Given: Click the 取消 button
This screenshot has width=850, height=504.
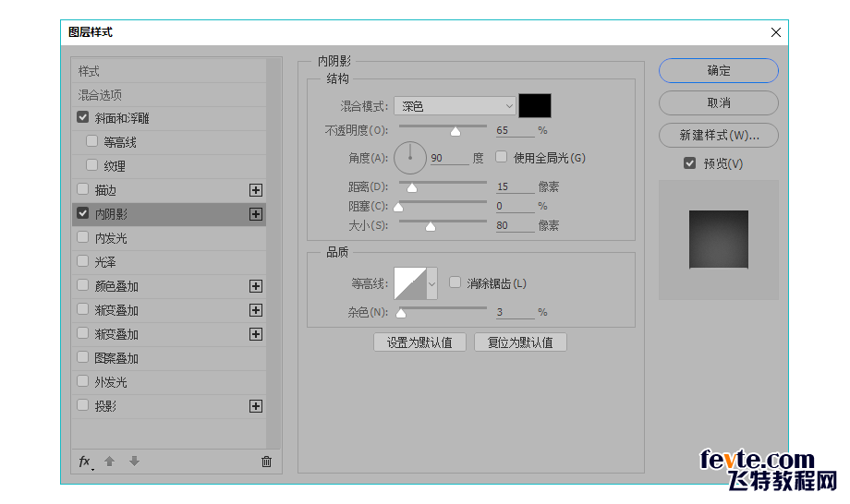Looking at the screenshot, I should (719, 102).
